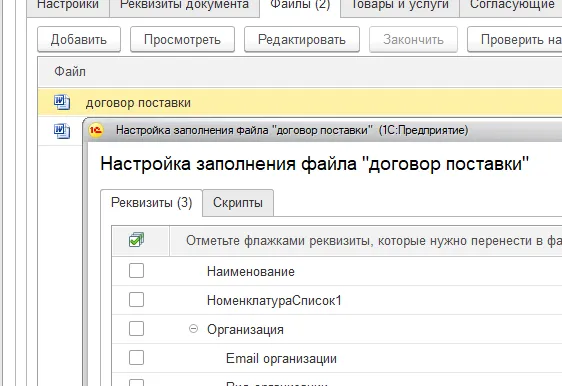Select the Организация row label
562x386 pixels.
tap(245, 330)
